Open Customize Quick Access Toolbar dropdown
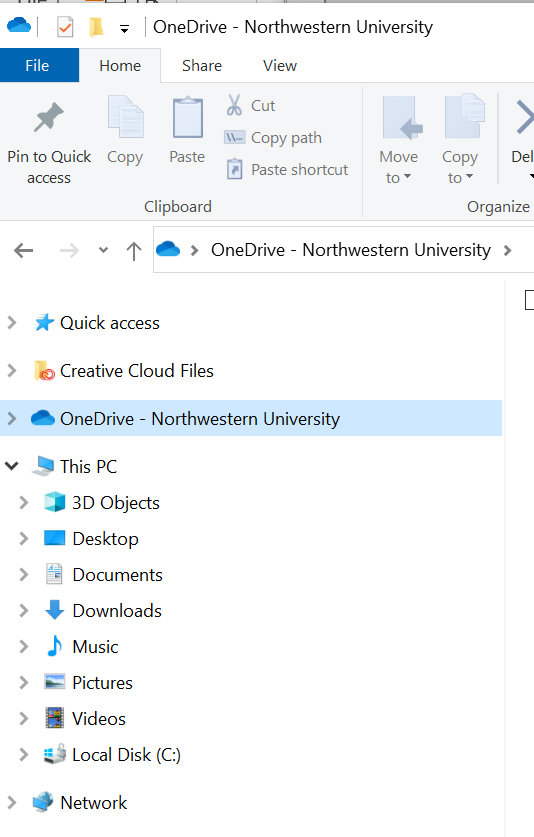This screenshot has height=837, width=534. pyautogui.click(x=124, y=29)
